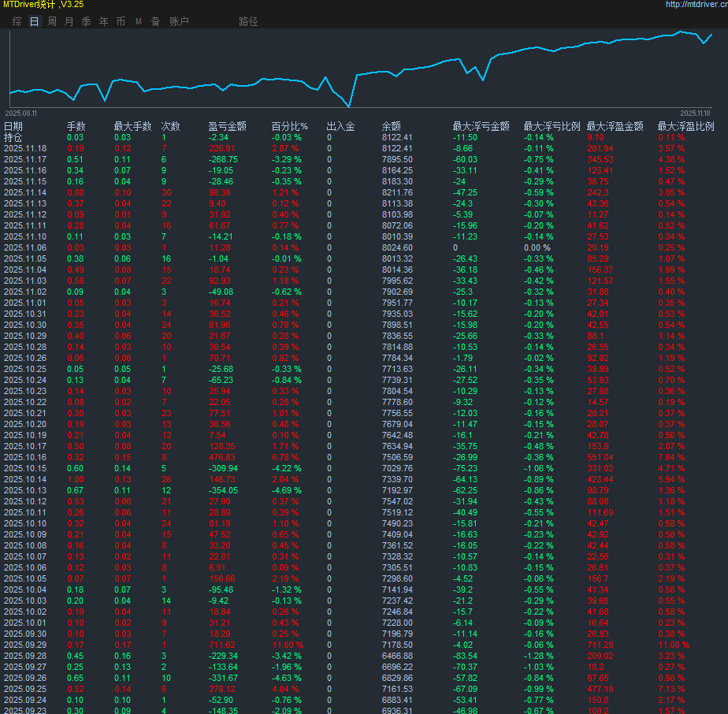
Task: Open the 币 currency tab
Action: [121, 21]
